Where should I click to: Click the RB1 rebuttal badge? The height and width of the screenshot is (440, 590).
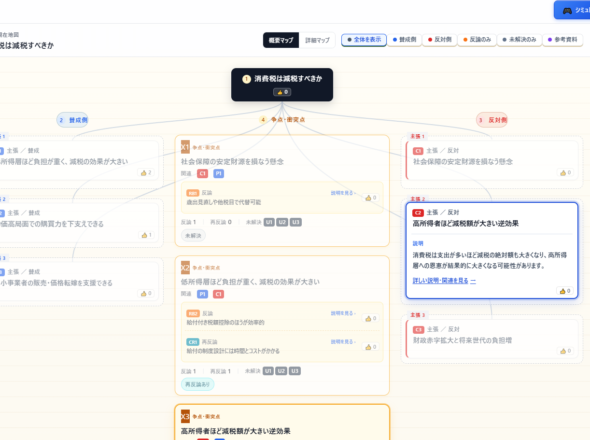(x=193, y=193)
